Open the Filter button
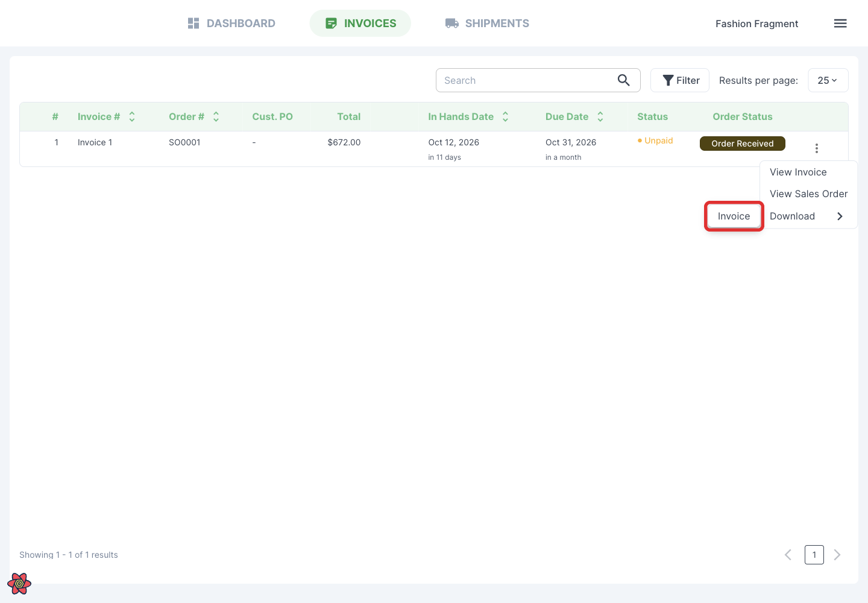The image size is (868, 603). 680,80
